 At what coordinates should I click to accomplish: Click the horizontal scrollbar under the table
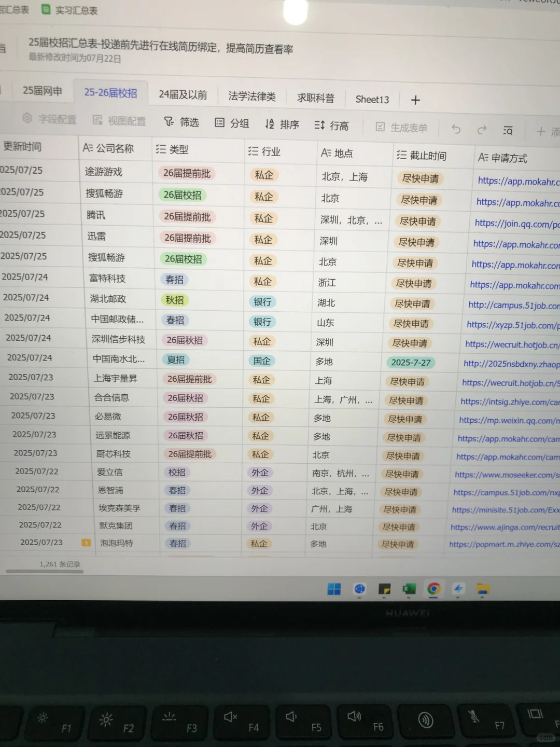pos(45,572)
